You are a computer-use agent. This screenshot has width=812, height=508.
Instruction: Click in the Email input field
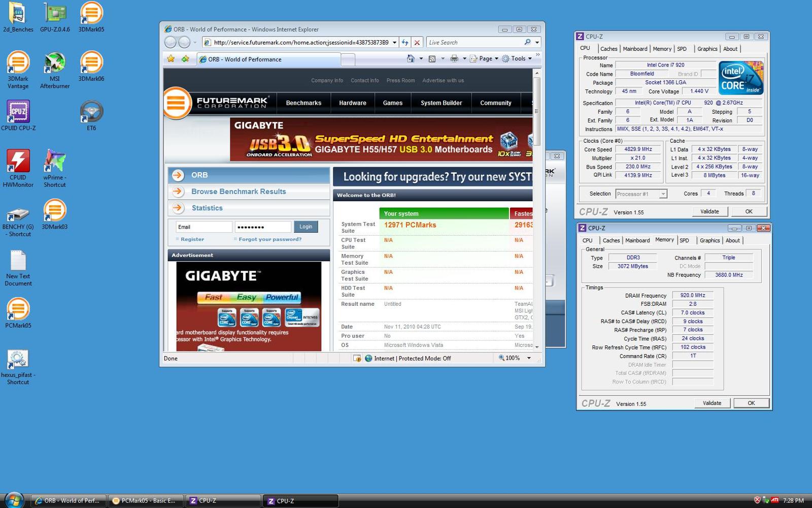coord(204,227)
